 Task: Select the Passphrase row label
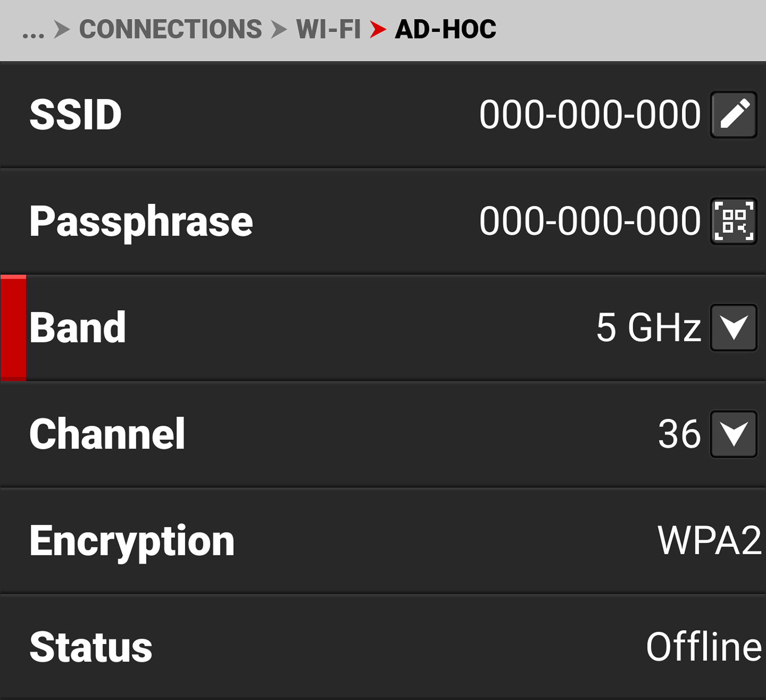pos(141,222)
